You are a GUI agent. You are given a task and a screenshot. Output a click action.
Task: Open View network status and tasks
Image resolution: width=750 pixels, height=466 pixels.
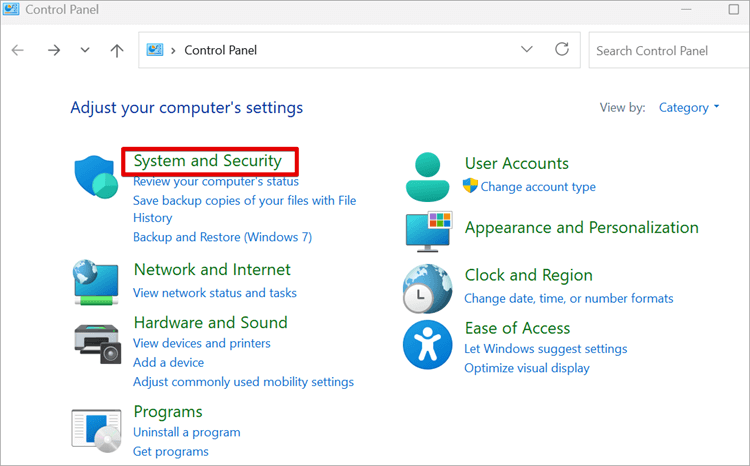pyautogui.click(x=215, y=293)
